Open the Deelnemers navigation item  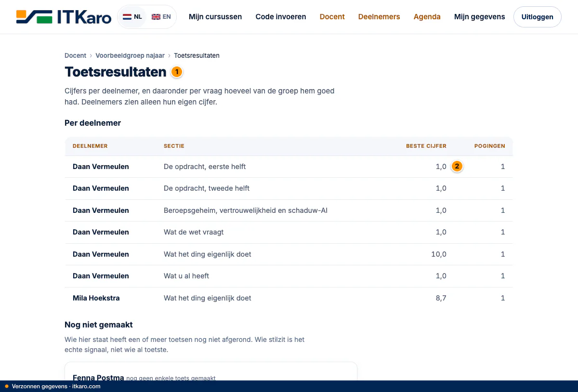coord(379,17)
